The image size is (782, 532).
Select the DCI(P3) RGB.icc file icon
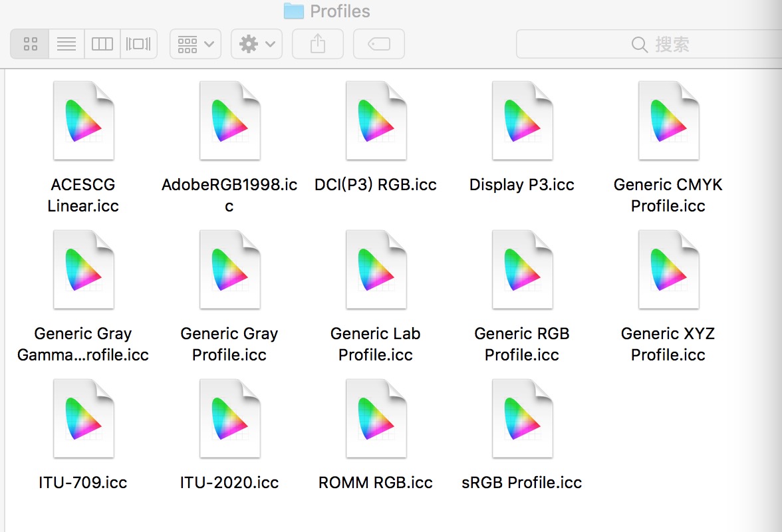376,121
